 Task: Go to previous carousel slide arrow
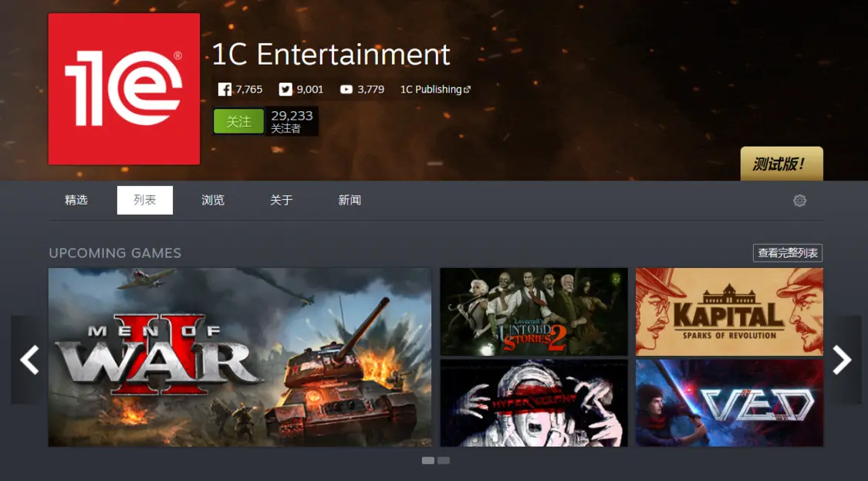coord(29,360)
